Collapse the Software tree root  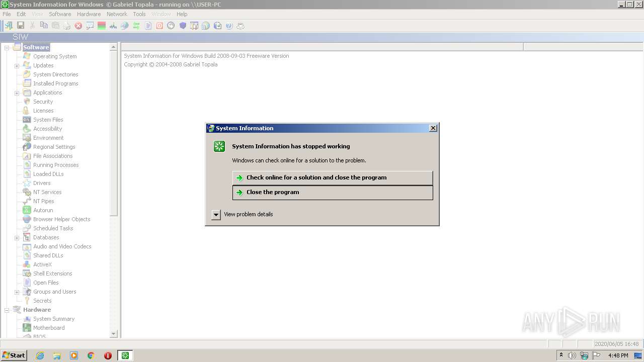click(x=7, y=48)
